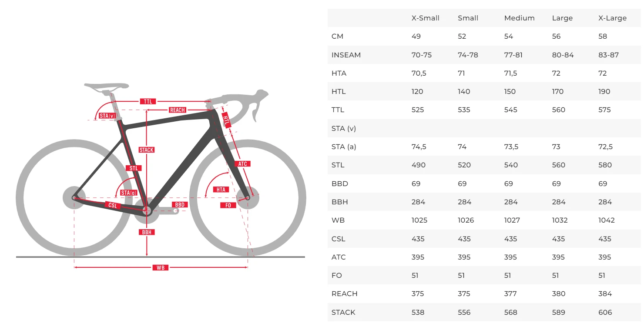The image size is (644, 330).
Task: Select the red FO tag near the front hub
Action: pos(228,205)
